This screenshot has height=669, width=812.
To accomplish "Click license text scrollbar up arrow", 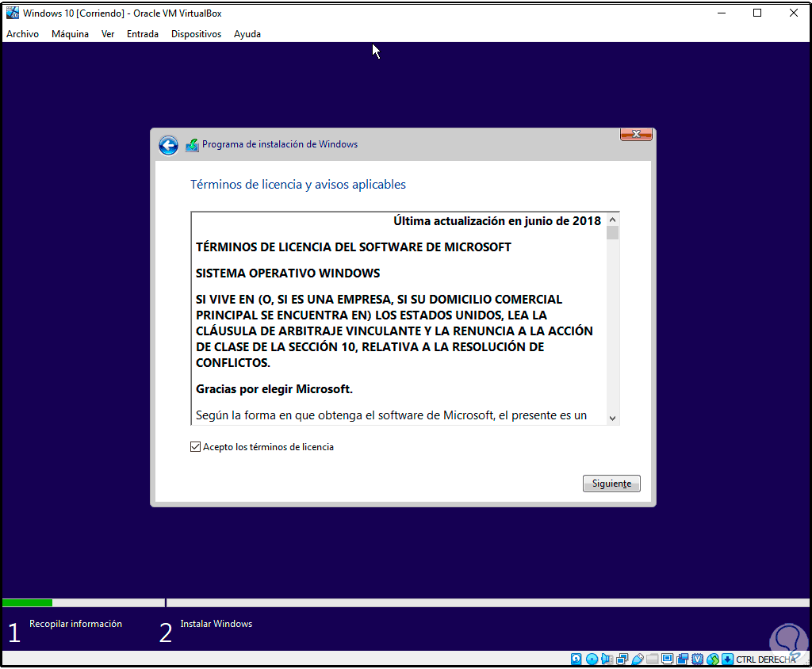I will click(613, 220).
